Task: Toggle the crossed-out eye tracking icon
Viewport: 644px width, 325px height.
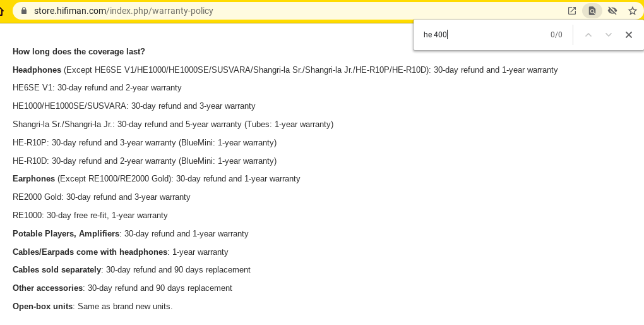Action: point(612,11)
